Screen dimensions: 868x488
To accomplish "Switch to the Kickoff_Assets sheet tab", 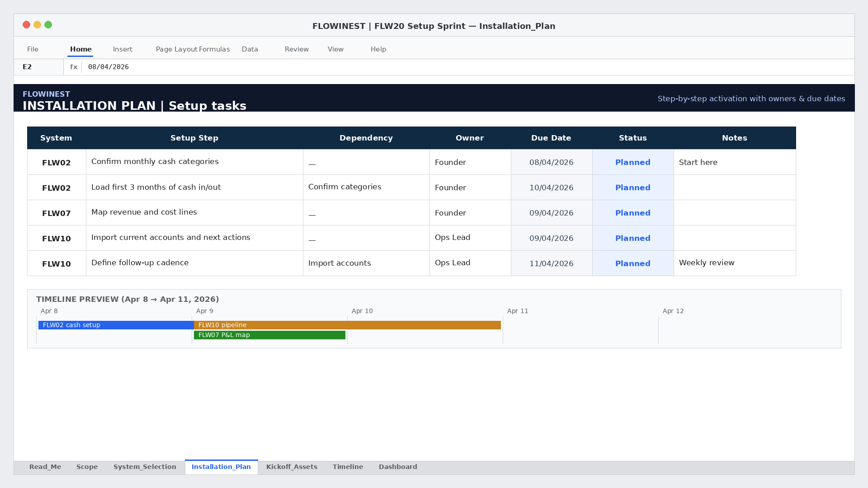I will click(x=292, y=467).
